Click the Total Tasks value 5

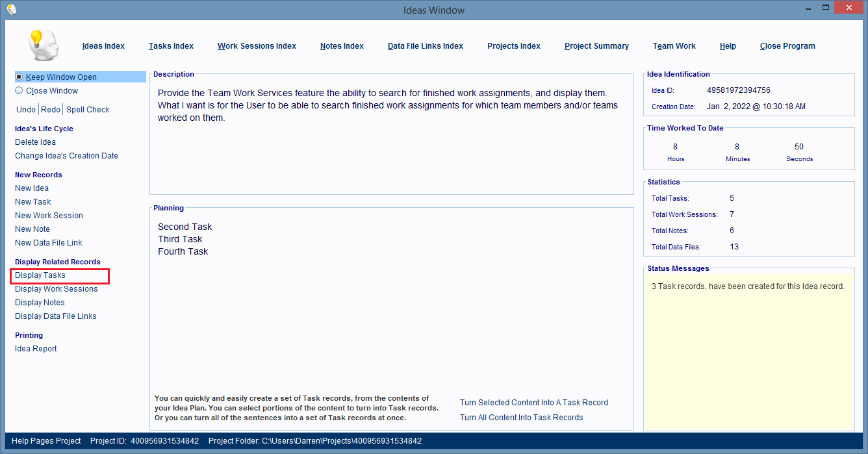point(732,198)
